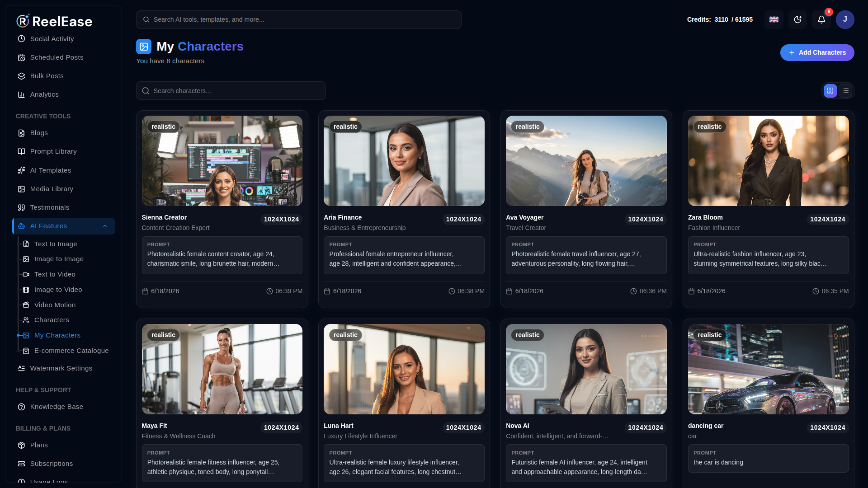The width and height of the screenshot is (868, 488).
Task: Open Nova AI character thumbnail
Action: click(x=586, y=369)
